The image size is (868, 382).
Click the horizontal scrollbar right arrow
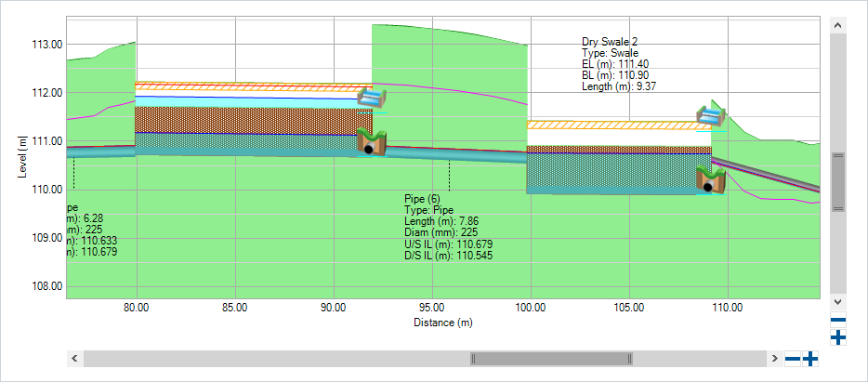tap(774, 359)
